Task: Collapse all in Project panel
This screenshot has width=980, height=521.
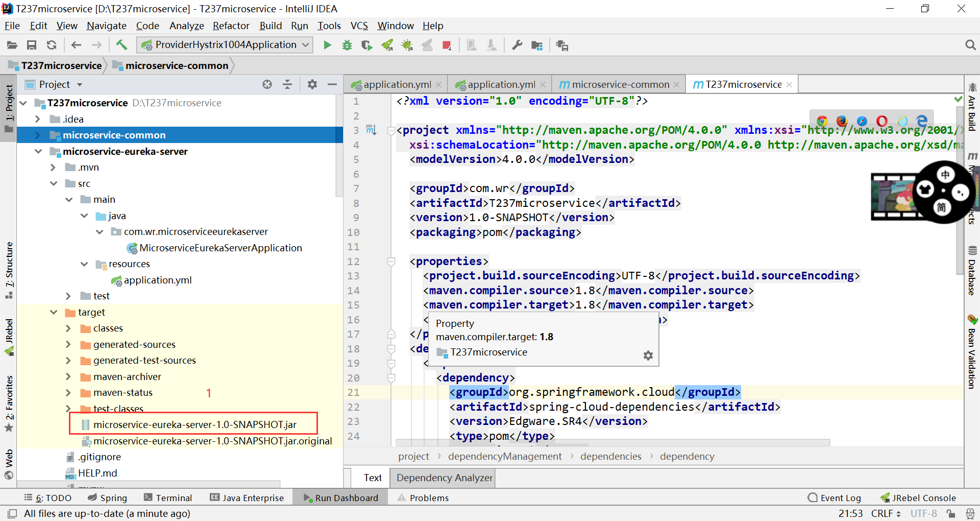Action: [x=287, y=84]
